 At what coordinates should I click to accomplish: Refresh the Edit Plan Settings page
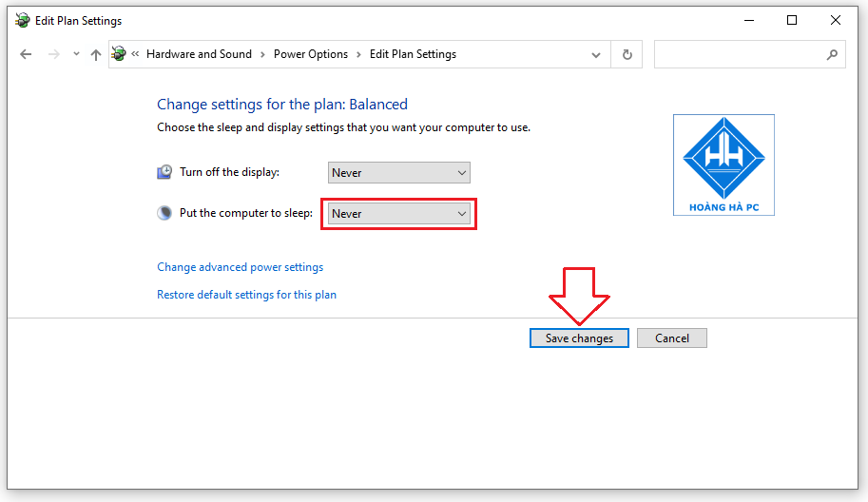(x=627, y=54)
